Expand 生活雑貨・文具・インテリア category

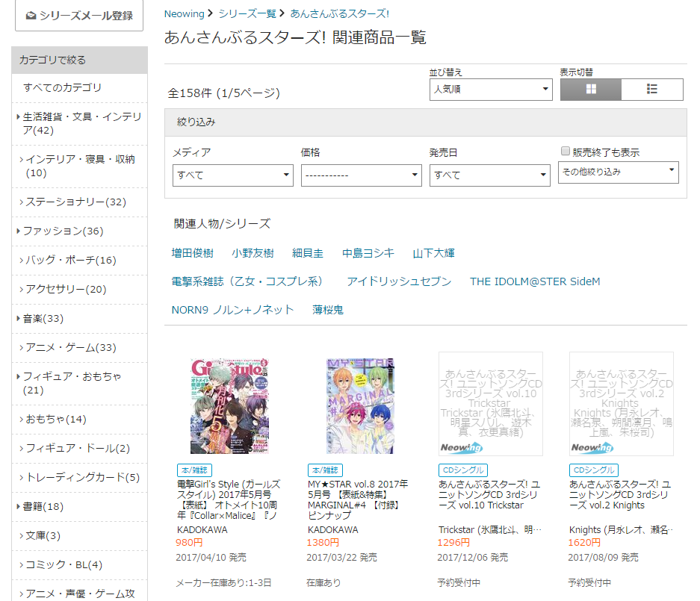coord(82,124)
